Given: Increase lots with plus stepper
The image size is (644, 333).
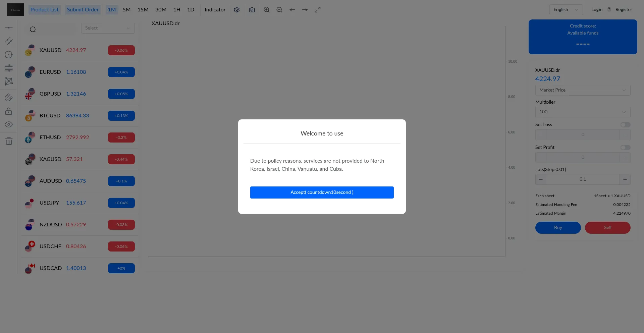Looking at the screenshot, I should 625,179.
